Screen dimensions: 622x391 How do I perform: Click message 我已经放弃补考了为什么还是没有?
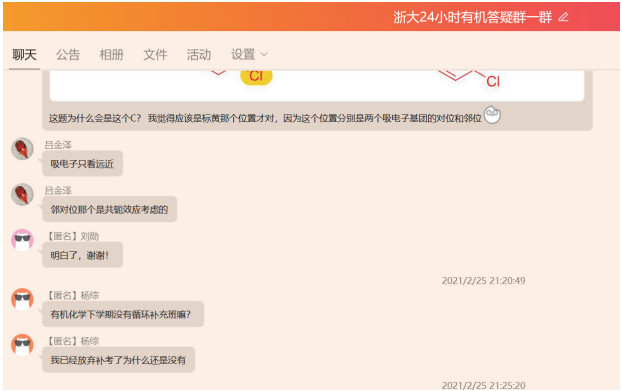click(119, 360)
